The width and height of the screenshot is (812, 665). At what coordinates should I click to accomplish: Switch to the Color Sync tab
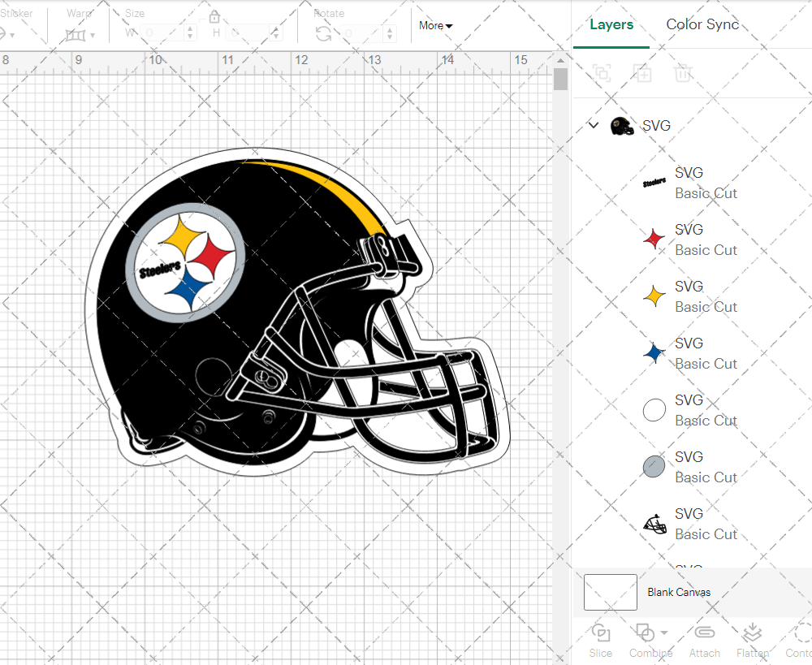702,24
